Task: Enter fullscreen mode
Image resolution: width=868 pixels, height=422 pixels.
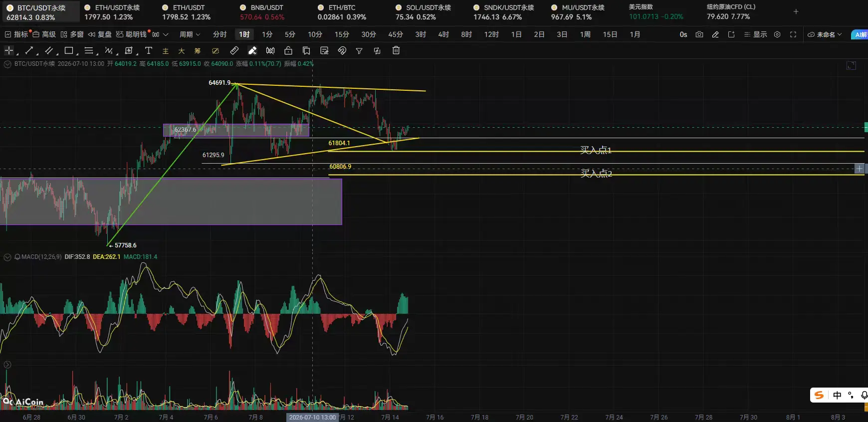Action: [x=793, y=34]
